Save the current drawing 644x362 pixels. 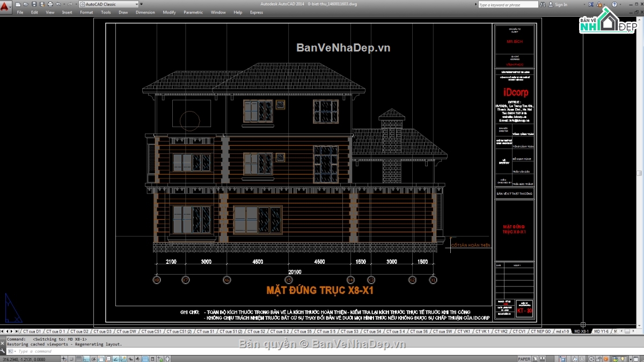point(34,4)
